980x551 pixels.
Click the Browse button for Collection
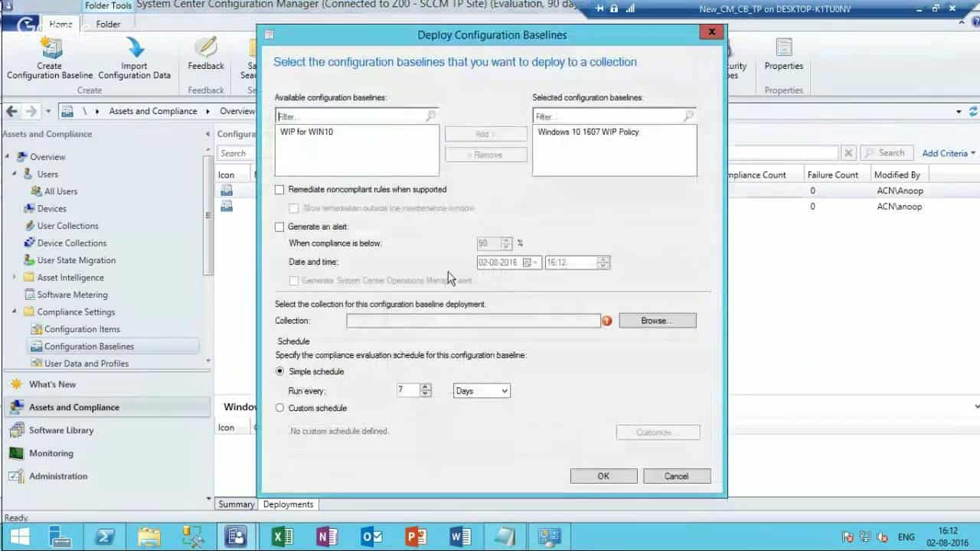[656, 320]
